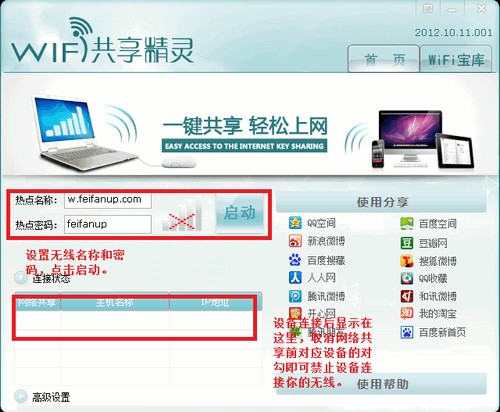The height and width of the screenshot is (412, 500).
Task: Open the 人人网 share icon
Action: [295, 277]
